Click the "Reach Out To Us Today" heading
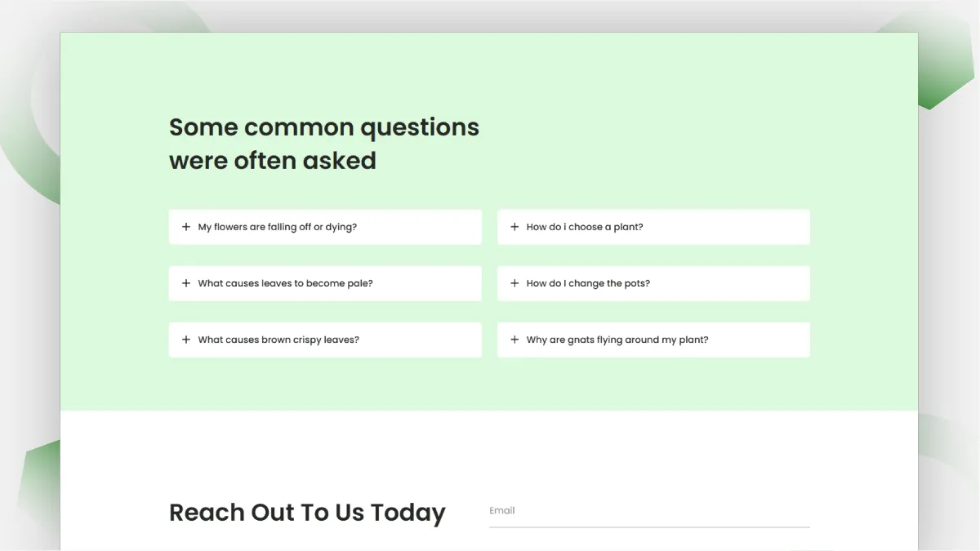Image resolution: width=980 pixels, height=551 pixels. (x=307, y=513)
